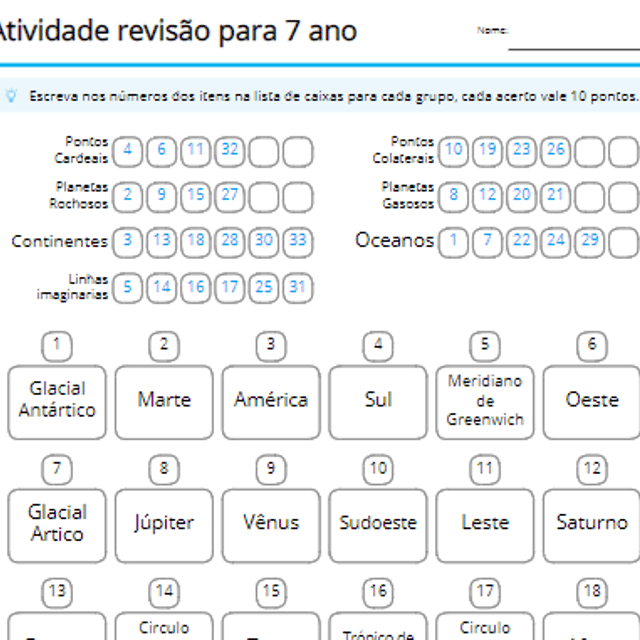Select Continentes box containing 30

(264, 242)
